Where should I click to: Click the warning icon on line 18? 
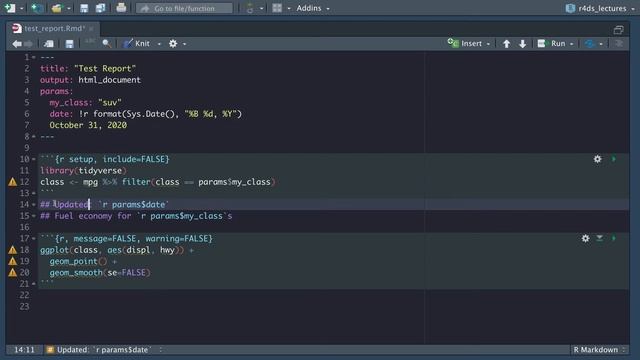[13, 250]
